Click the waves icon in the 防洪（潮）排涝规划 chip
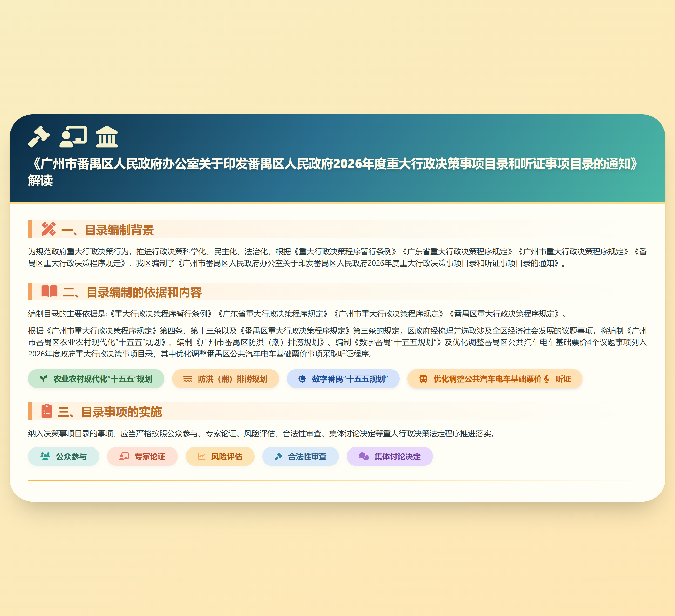675x616 pixels. tap(188, 378)
